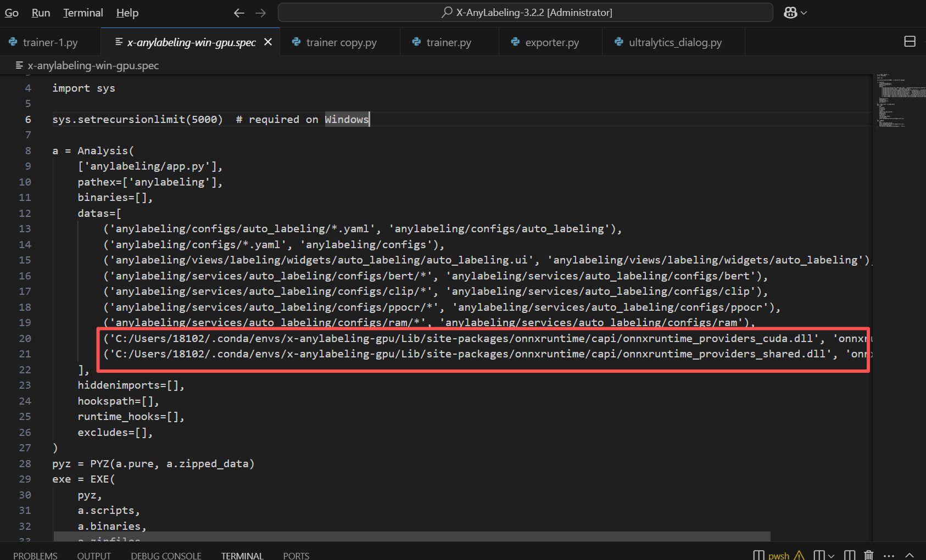Screen dimensions: 926x560
Task: Click the highlighted word 'Windows'
Action: point(347,119)
